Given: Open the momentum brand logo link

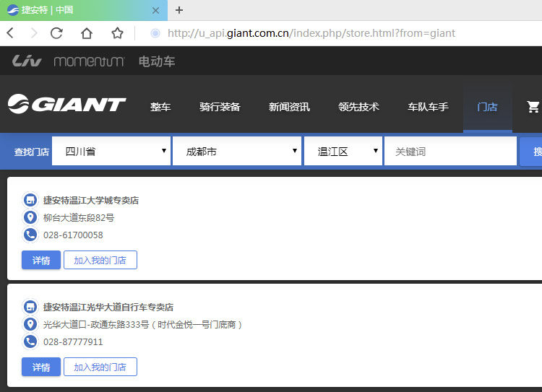Looking at the screenshot, I should 89,61.
